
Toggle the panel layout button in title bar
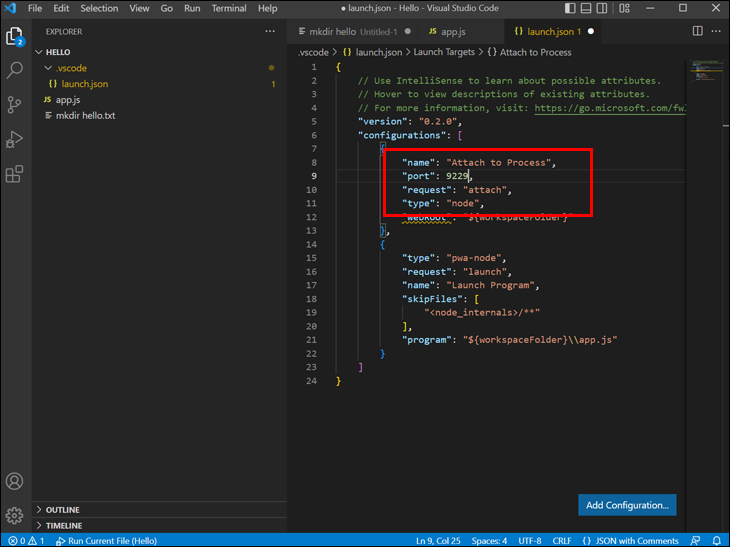[587, 8]
